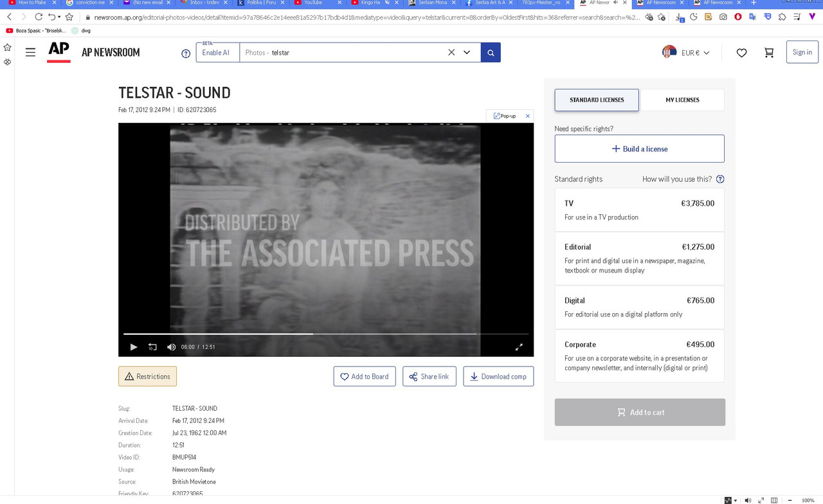Viewport: 823px width, 504px height.
Task: Mute the video with the speaker icon
Action: (171, 346)
